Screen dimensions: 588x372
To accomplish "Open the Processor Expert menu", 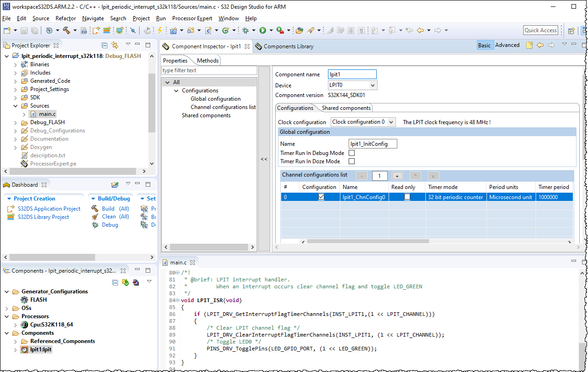I will click(x=192, y=18).
